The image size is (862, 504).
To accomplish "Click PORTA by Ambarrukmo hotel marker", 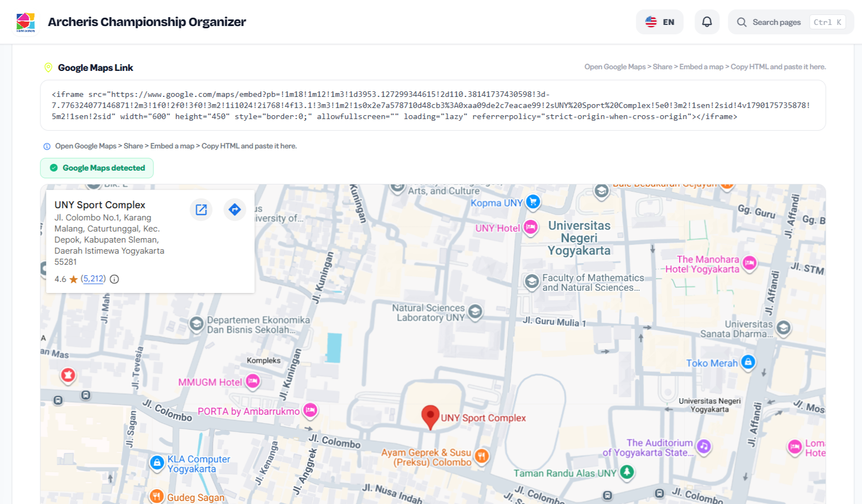I will (310, 410).
